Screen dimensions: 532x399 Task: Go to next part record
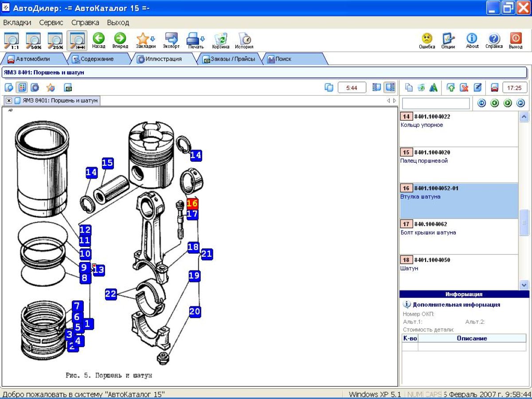tap(508, 103)
